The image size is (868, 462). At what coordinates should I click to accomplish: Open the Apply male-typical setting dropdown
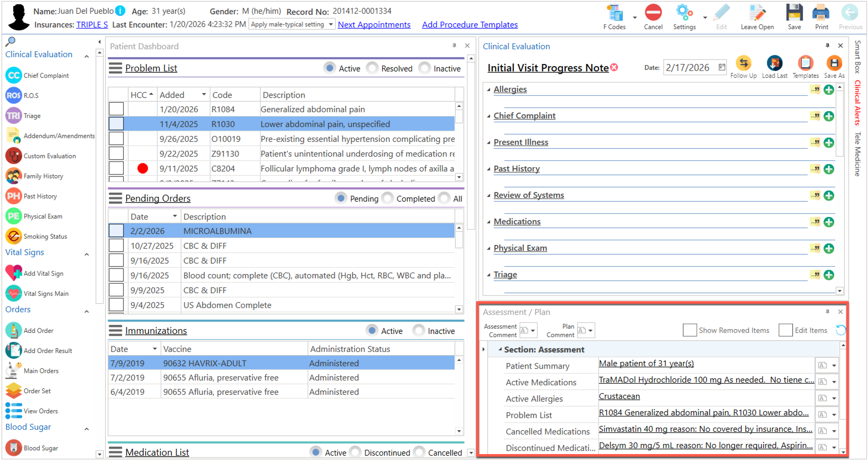331,25
